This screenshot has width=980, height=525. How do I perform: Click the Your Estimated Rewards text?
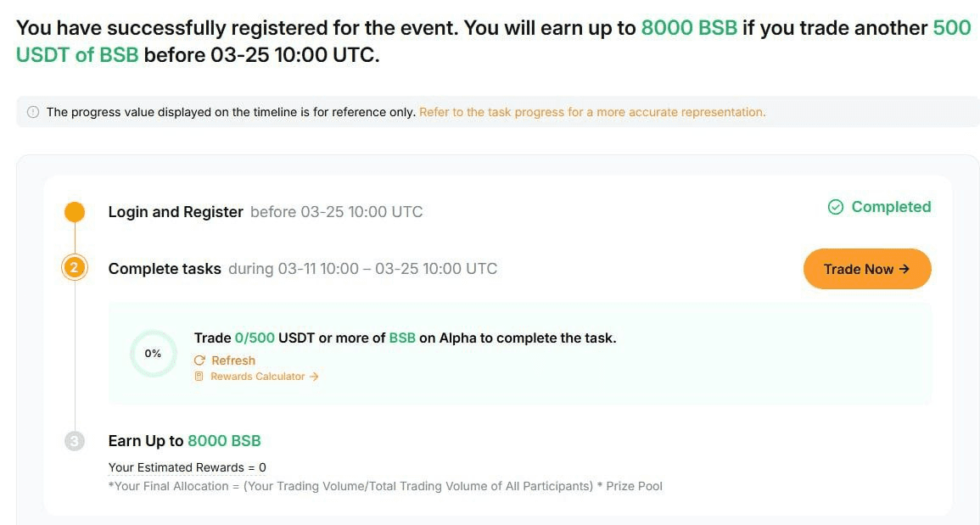coord(187,467)
